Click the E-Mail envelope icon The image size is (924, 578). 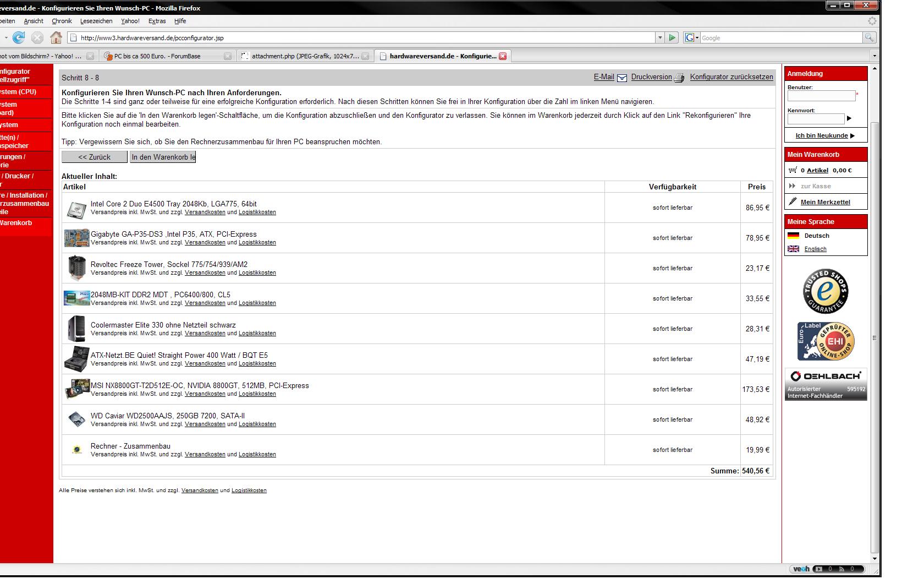pyautogui.click(x=621, y=78)
